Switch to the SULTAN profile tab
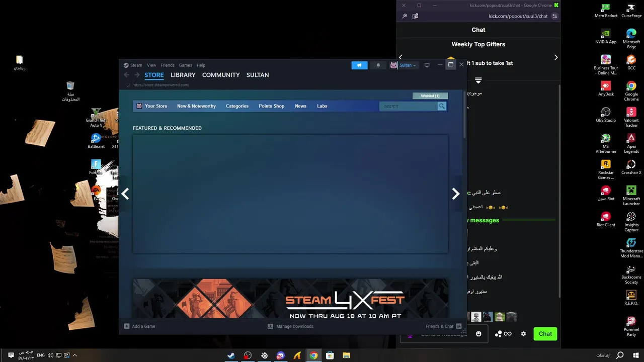Screen dimensions: 644x362 tap(258, 75)
